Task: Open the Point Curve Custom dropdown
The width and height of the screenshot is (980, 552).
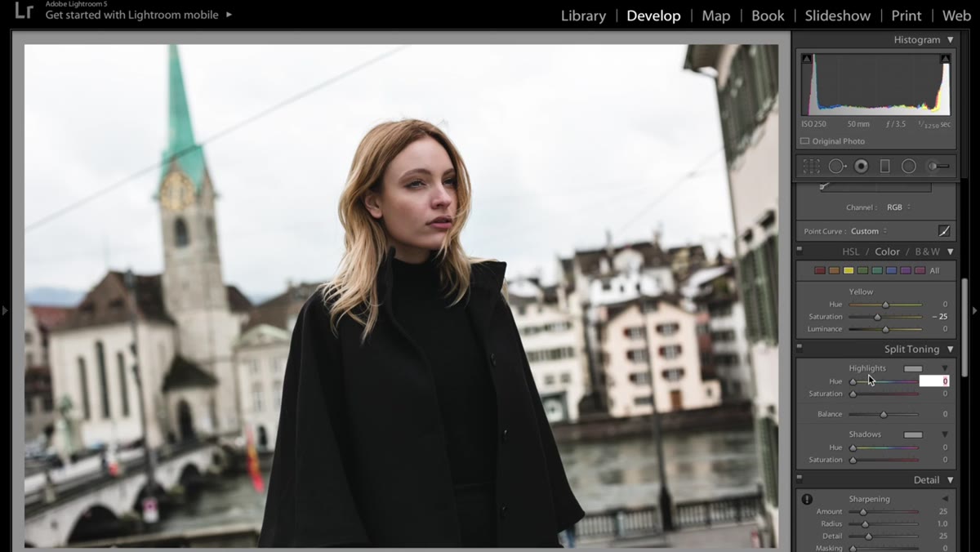Action: [x=869, y=231]
